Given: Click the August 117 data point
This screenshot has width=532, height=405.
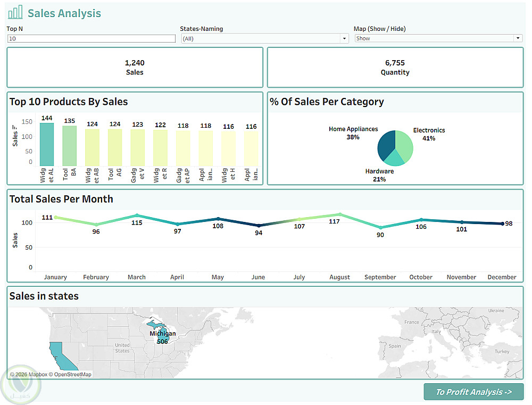Looking at the screenshot, I should pos(340,214).
